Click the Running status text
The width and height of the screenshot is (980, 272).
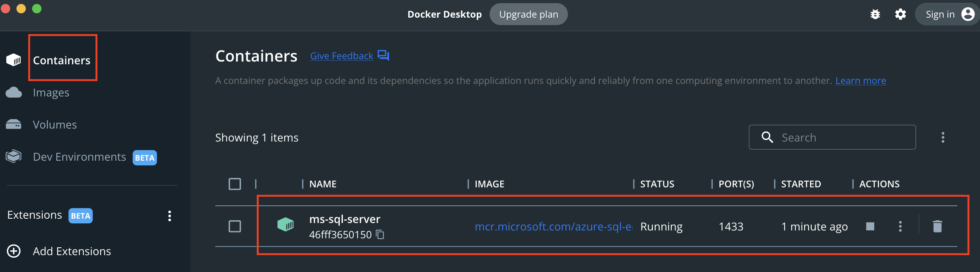click(x=661, y=227)
